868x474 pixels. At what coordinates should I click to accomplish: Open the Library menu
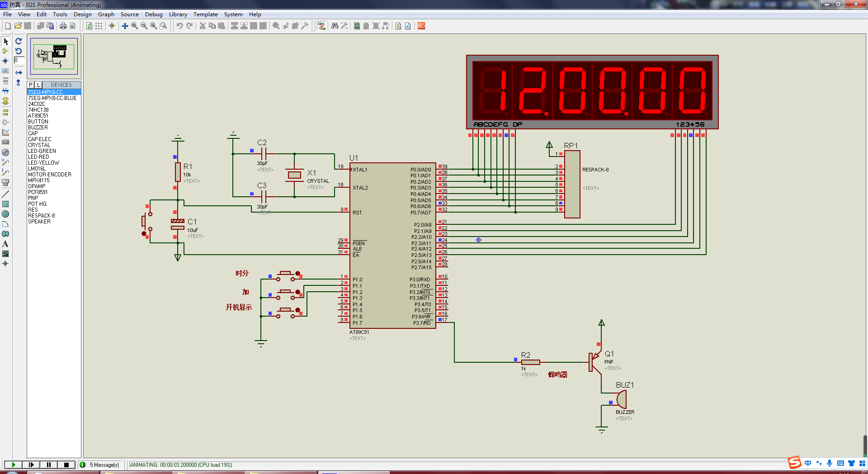point(178,14)
